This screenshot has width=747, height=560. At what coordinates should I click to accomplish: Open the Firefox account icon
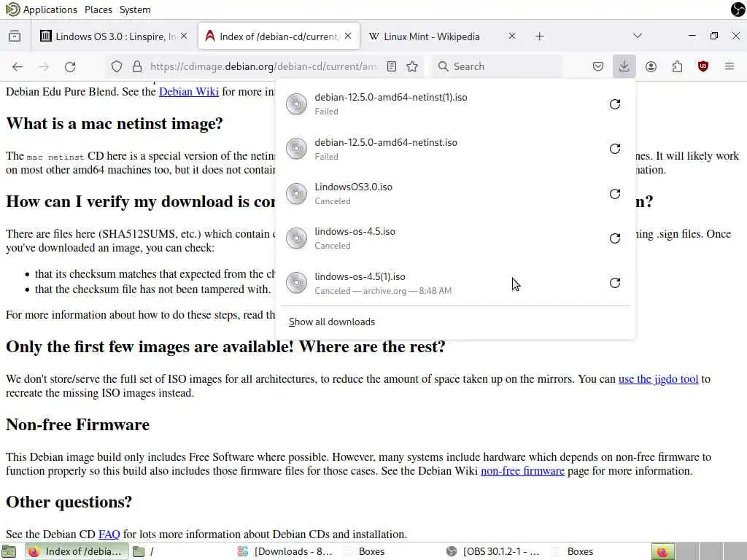(x=651, y=66)
